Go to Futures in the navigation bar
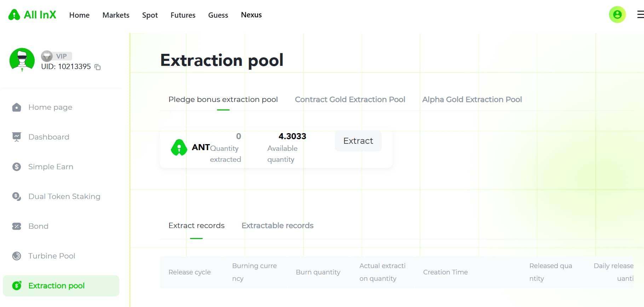Viewport: 644px width, 307px height. pos(183,15)
